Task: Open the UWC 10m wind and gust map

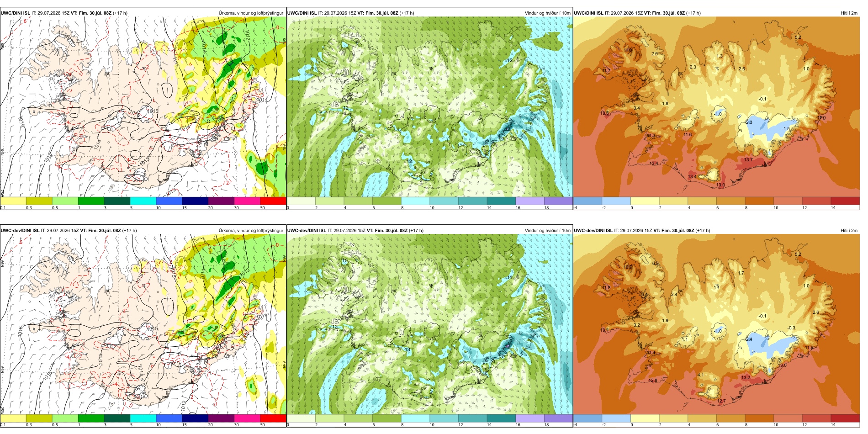Action: coord(429,107)
